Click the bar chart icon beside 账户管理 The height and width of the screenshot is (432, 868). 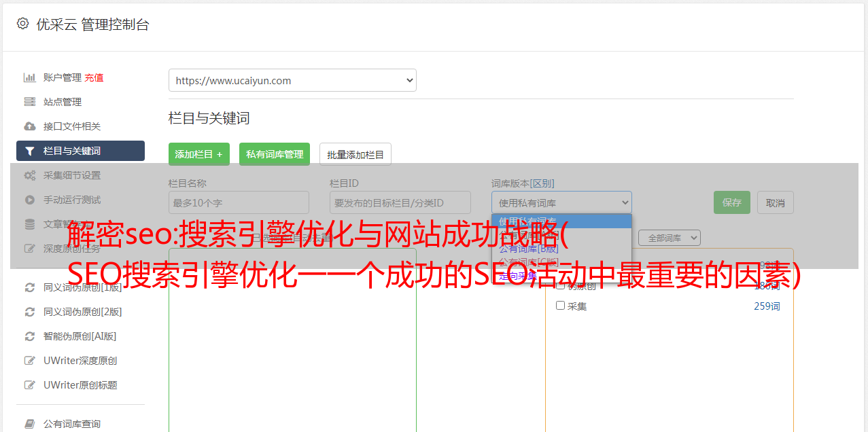coord(29,77)
